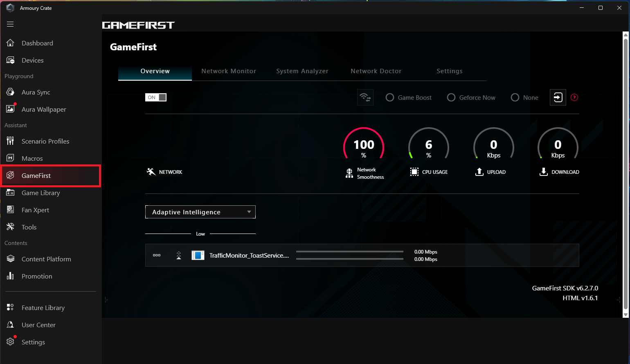This screenshot has height=364, width=630.
Task: Open Game Library label in sidebar
Action: point(41,193)
